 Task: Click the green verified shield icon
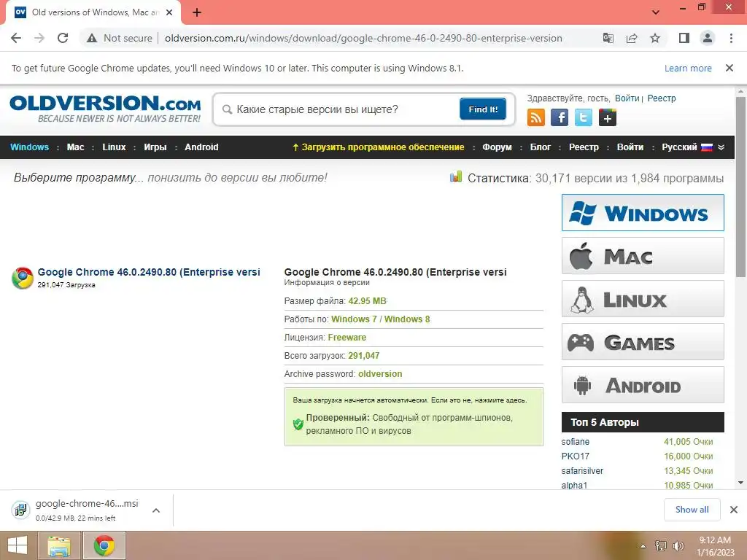click(298, 424)
